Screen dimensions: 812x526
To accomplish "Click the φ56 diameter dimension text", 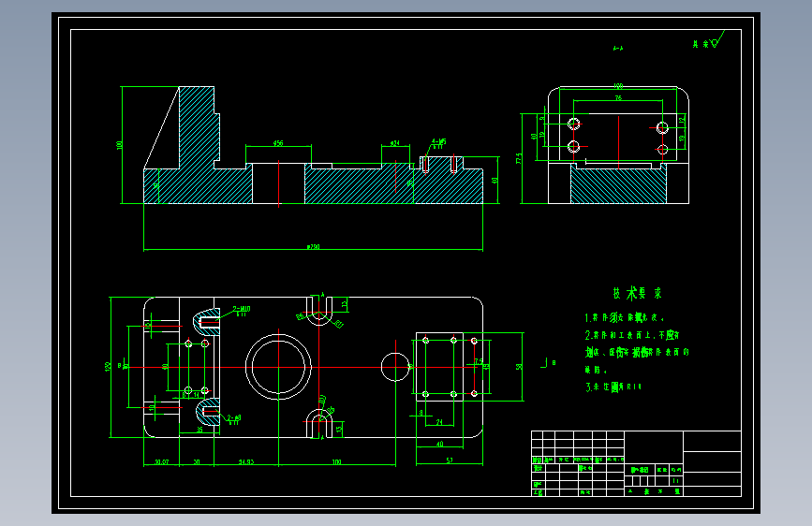I will 278,143.
